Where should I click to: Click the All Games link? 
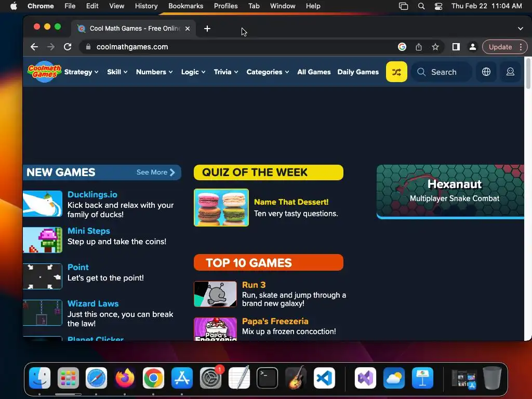click(314, 72)
